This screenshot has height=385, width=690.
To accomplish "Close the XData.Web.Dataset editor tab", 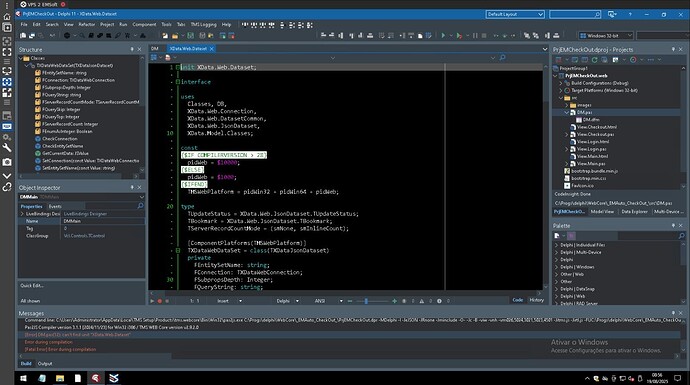I will 212,49.
